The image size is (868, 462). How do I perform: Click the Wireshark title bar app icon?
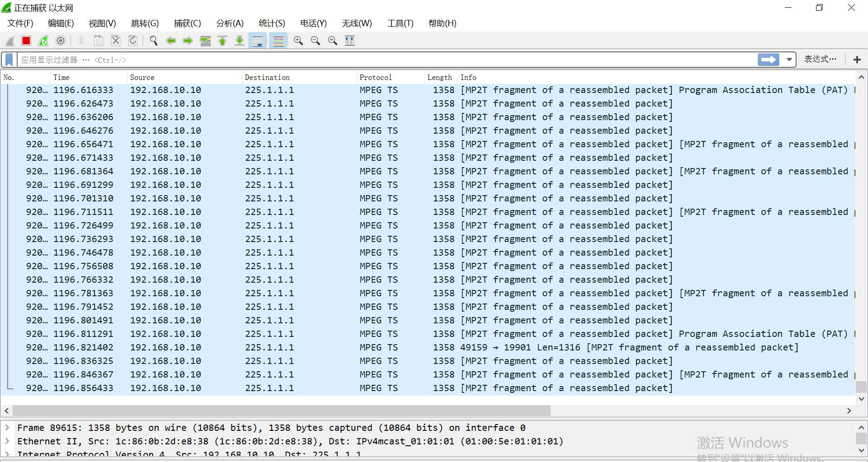tap(6, 8)
